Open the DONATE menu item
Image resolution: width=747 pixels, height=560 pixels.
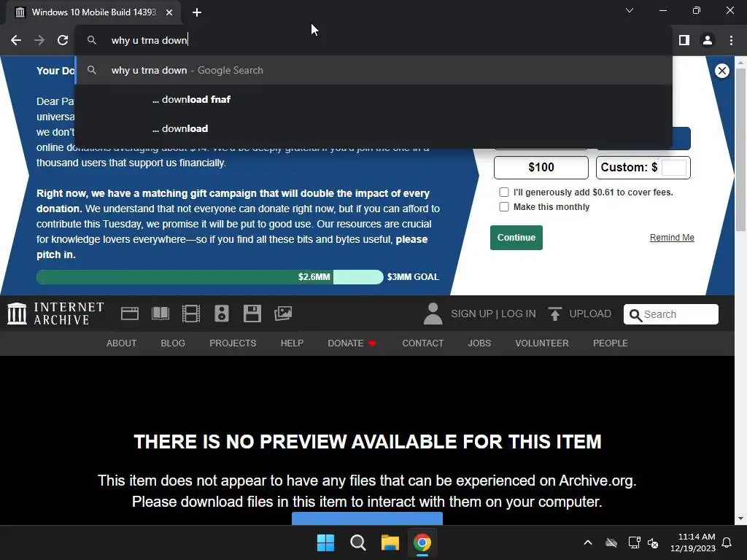352,343
